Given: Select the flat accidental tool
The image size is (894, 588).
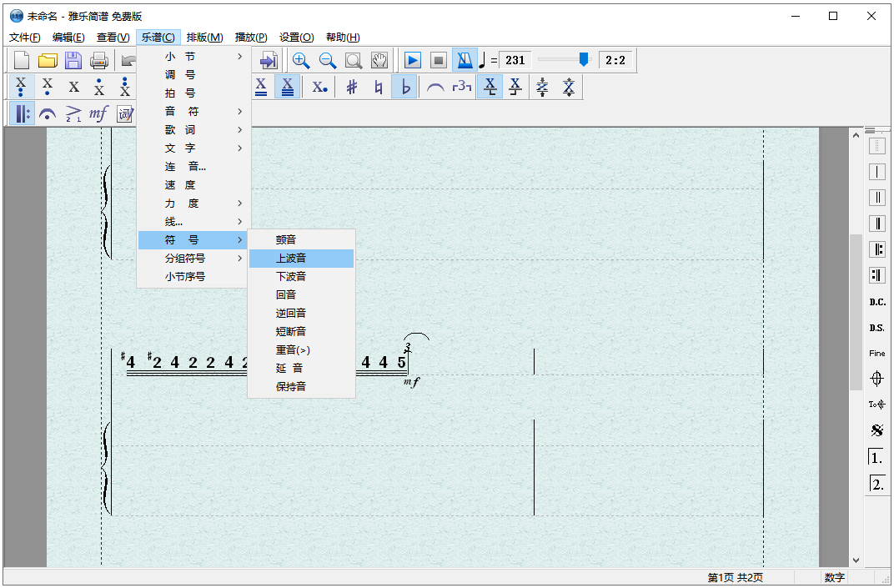Looking at the screenshot, I should (x=404, y=86).
